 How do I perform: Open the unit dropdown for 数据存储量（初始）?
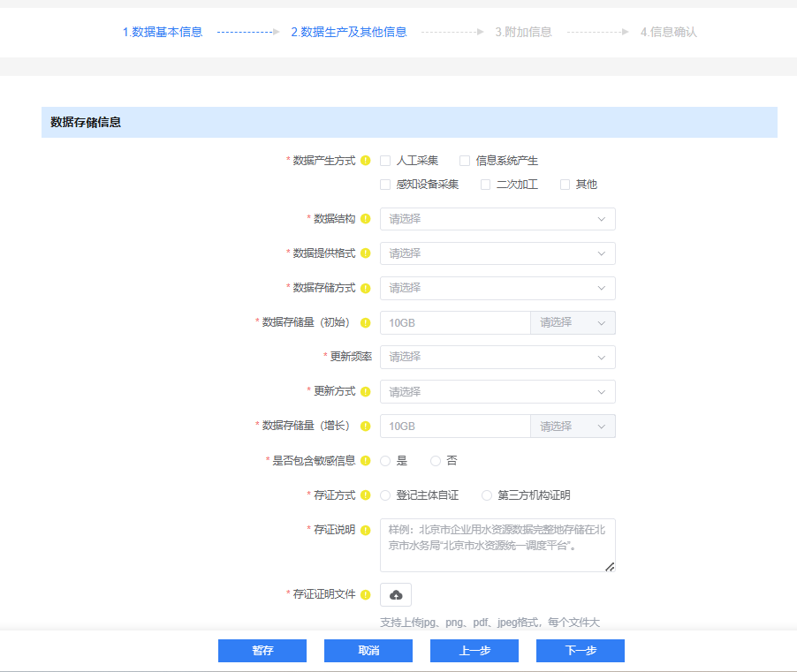573,323
